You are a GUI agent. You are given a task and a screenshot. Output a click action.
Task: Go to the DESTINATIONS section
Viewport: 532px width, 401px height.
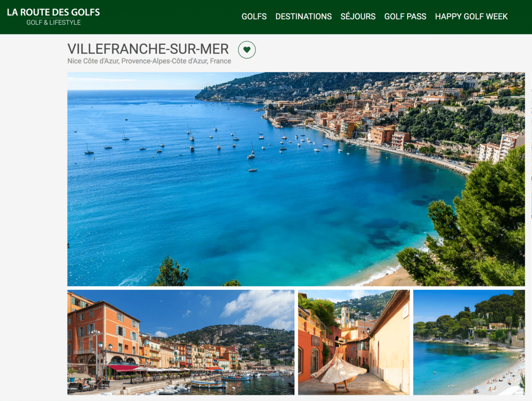coord(304,16)
